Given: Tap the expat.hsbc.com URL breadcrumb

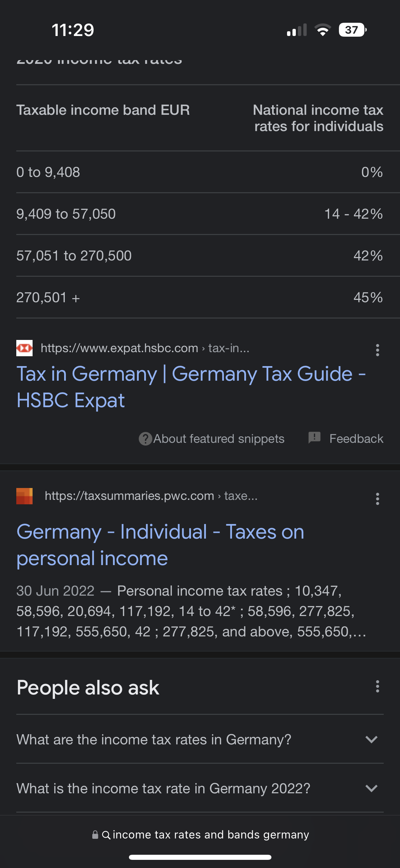Looking at the screenshot, I should pos(145,348).
